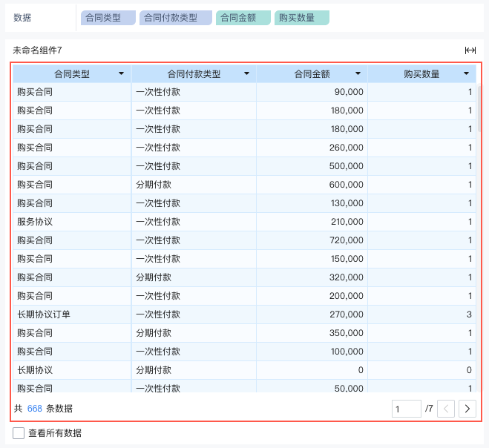Go to the next table page

[467, 409]
